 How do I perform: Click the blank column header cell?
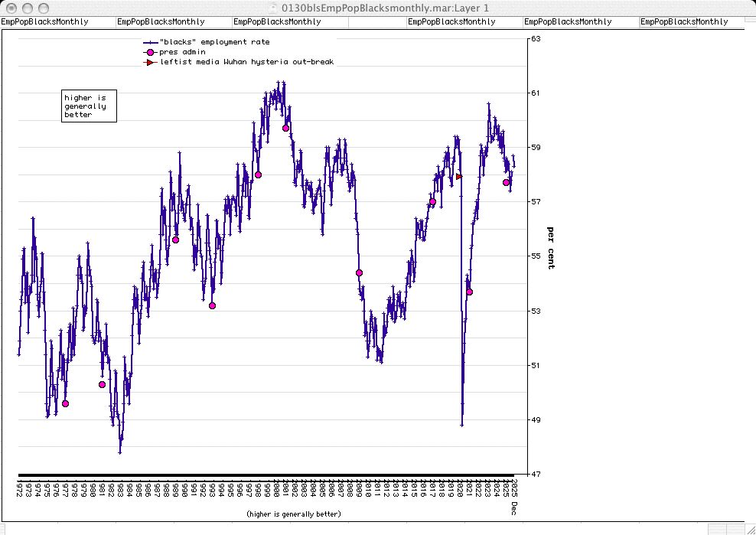pyautogui.click(x=377, y=22)
